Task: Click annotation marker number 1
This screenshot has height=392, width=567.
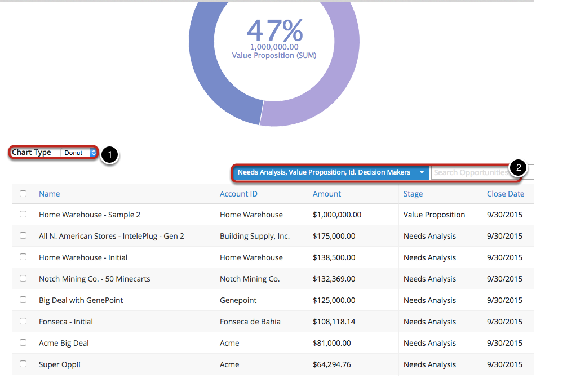Action: [109, 155]
